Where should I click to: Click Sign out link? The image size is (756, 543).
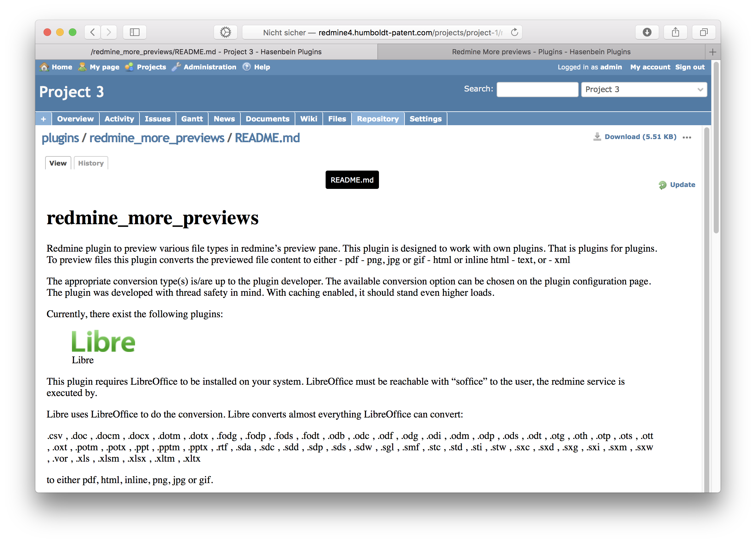690,67
